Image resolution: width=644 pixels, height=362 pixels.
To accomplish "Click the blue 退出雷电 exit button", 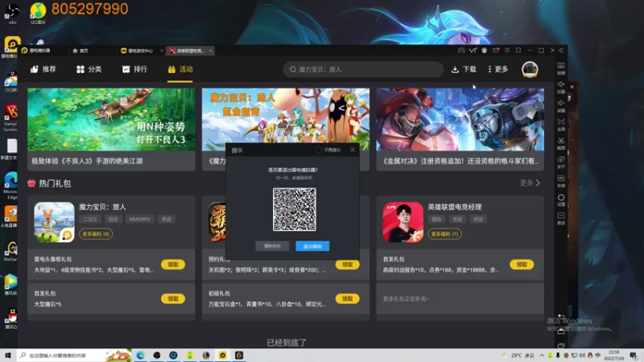I will pos(312,246).
